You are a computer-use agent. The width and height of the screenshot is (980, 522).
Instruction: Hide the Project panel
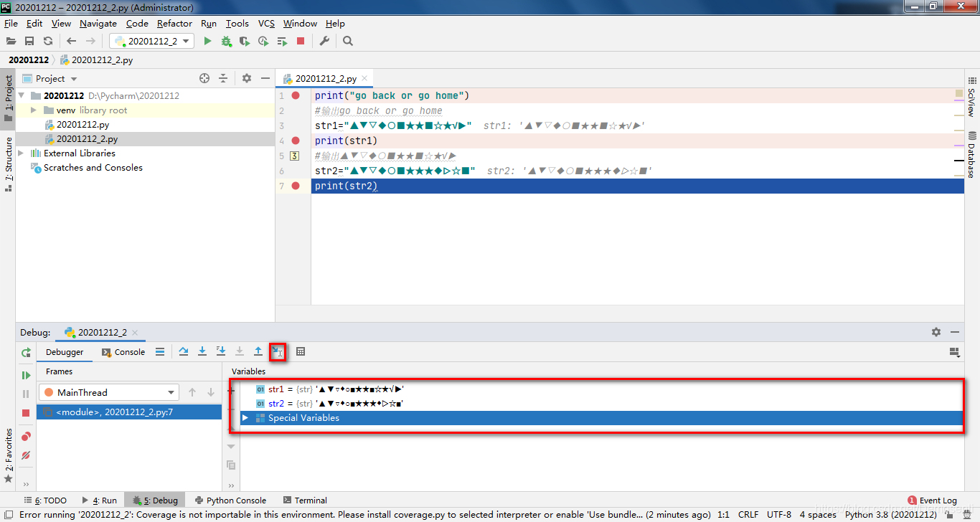pos(265,78)
